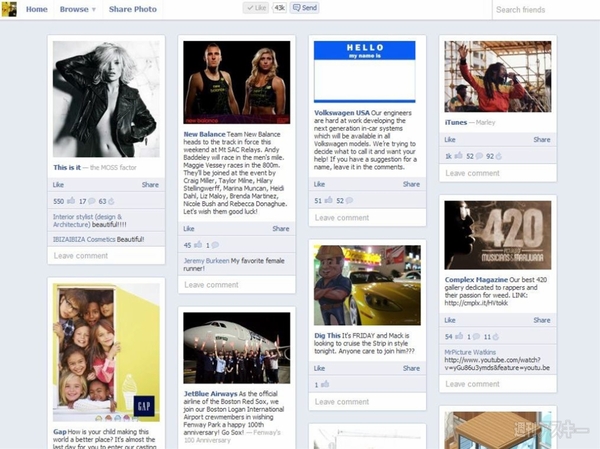Open Interior stylist commenter profile
Screen dimensions: 600x449
tap(87, 220)
